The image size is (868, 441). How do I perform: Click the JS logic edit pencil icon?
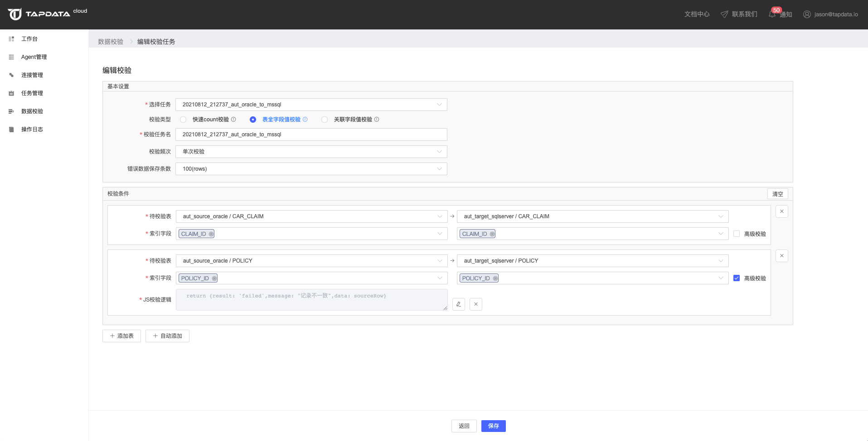pos(458,304)
